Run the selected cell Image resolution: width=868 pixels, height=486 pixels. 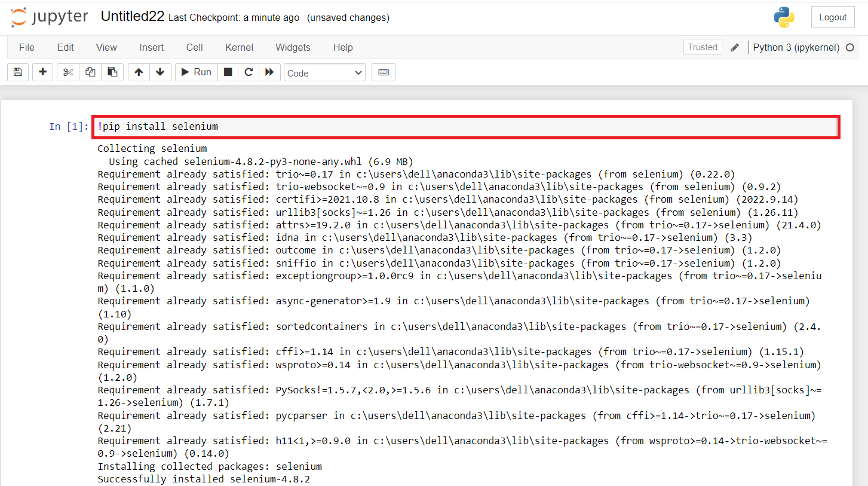tap(196, 72)
